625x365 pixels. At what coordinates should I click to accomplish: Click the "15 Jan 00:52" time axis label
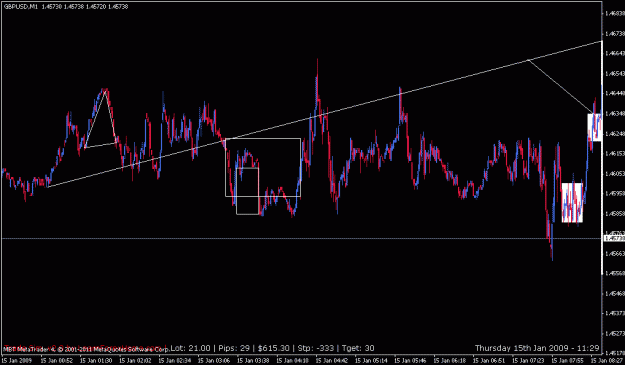[x=57, y=361]
